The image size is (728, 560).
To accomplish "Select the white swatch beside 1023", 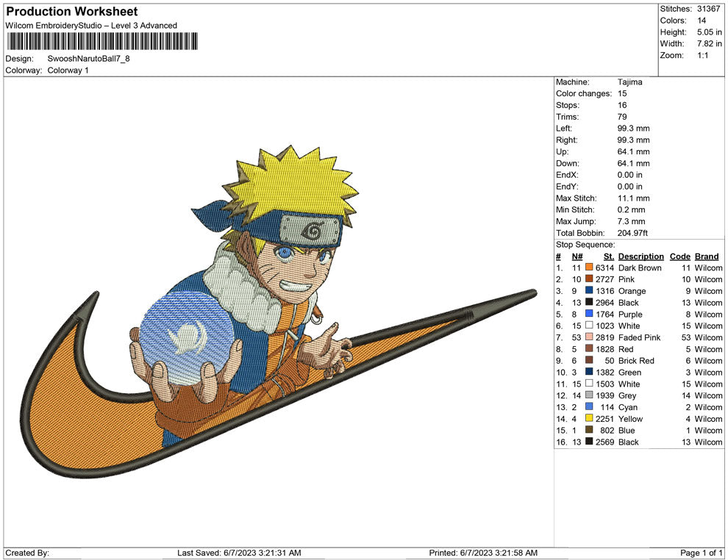I will click(589, 326).
